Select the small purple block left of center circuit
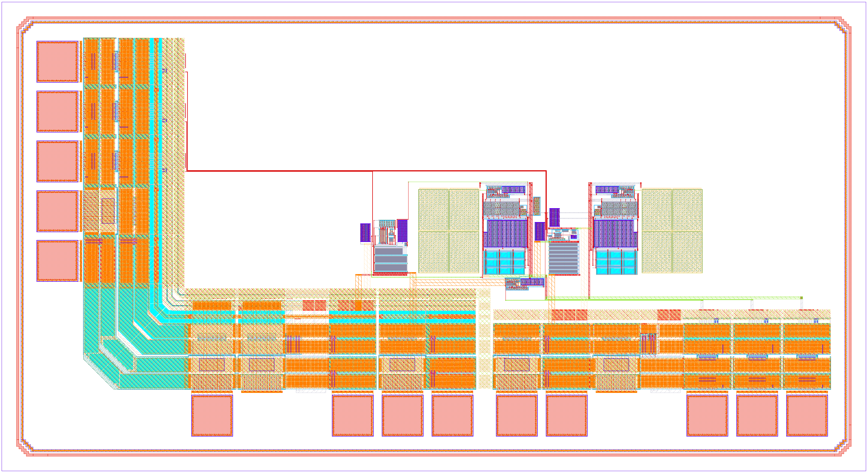Screen dimensions: 868x473 [365, 232]
